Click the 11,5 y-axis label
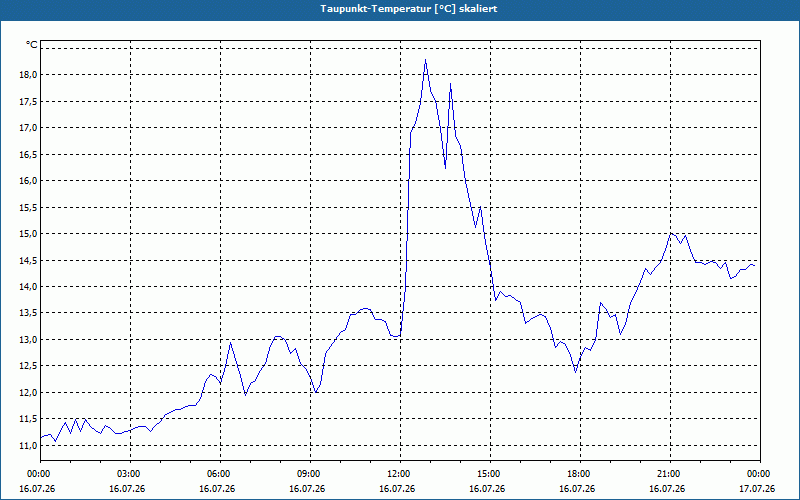The height and width of the screenshot is (500, 800). point(28,419)
